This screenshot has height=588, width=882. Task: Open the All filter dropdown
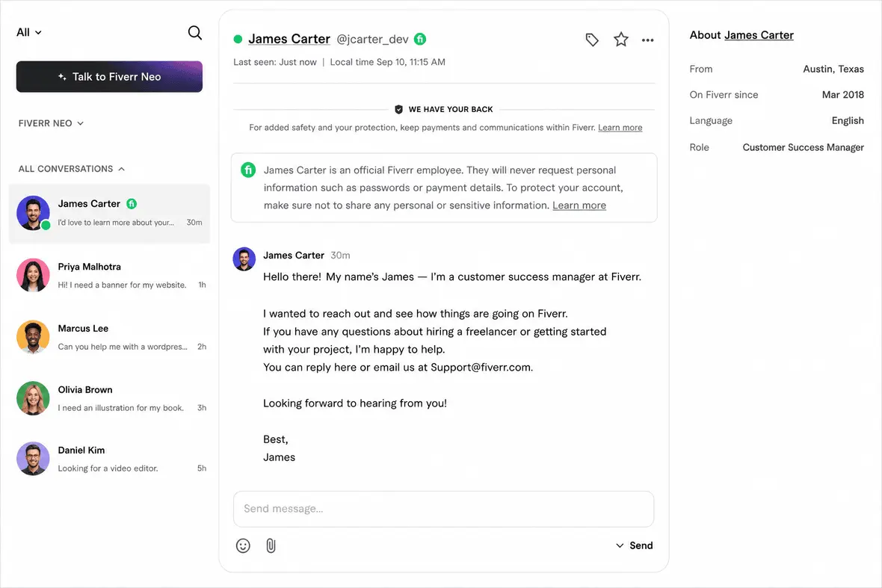(28, 33)
